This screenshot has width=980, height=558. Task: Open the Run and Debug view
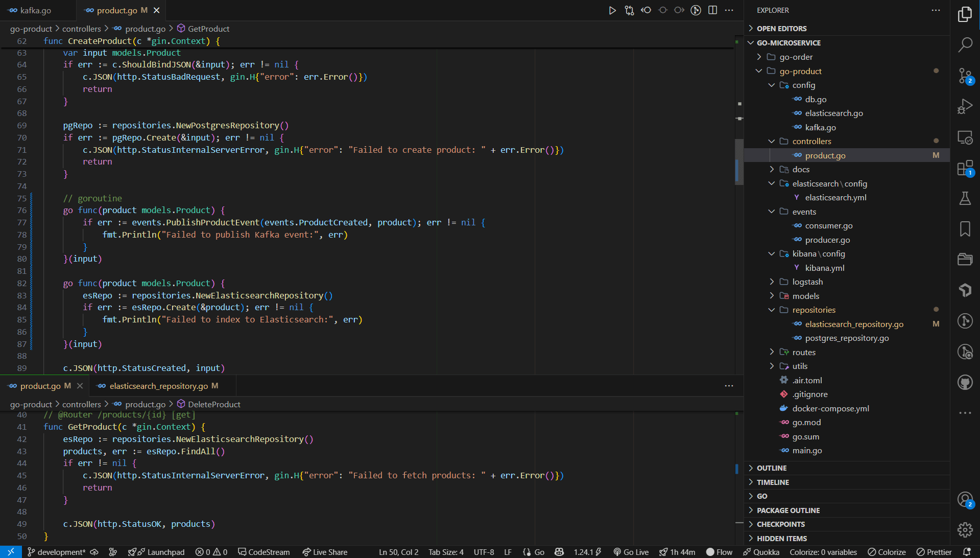[965, 106]
